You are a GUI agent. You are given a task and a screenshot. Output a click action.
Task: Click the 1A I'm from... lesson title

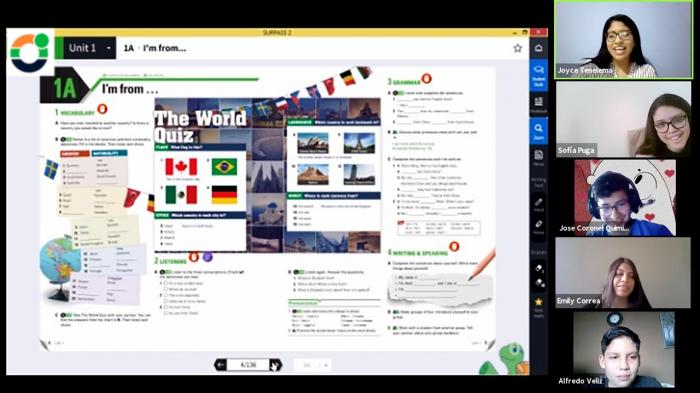click(155, 48)
